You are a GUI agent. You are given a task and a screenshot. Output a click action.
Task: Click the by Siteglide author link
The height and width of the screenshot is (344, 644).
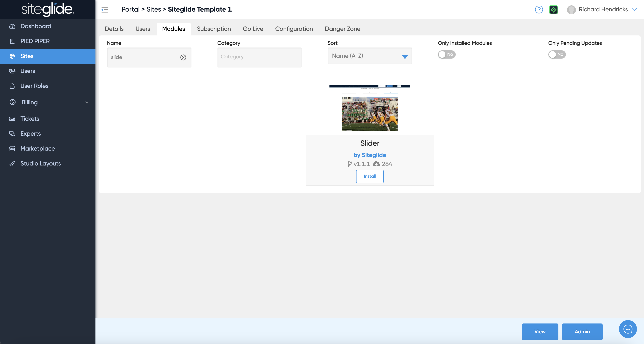click(x=370, y=155)
